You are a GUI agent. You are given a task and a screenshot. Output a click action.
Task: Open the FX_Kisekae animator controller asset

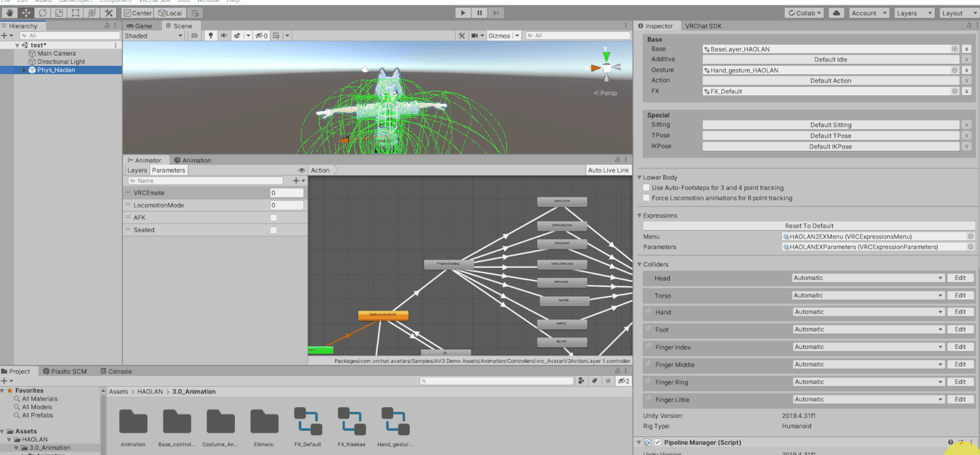pyautogui.click(x=351, y=425)
